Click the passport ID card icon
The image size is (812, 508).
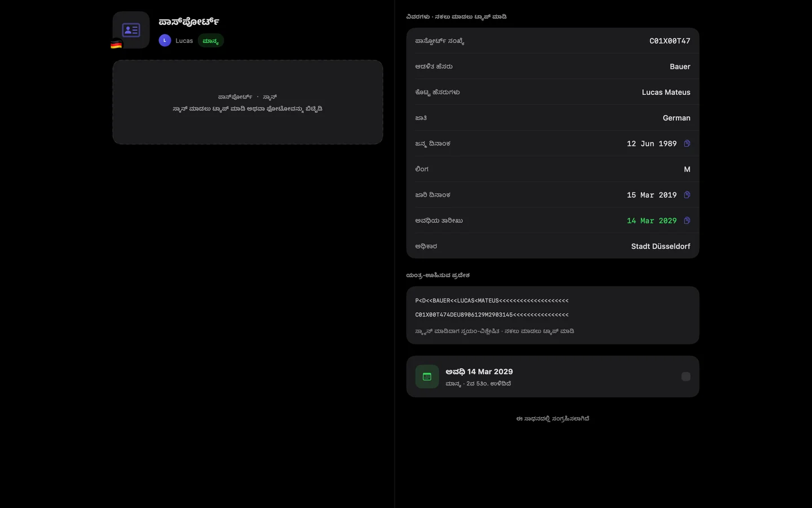(x=131, y=30)
